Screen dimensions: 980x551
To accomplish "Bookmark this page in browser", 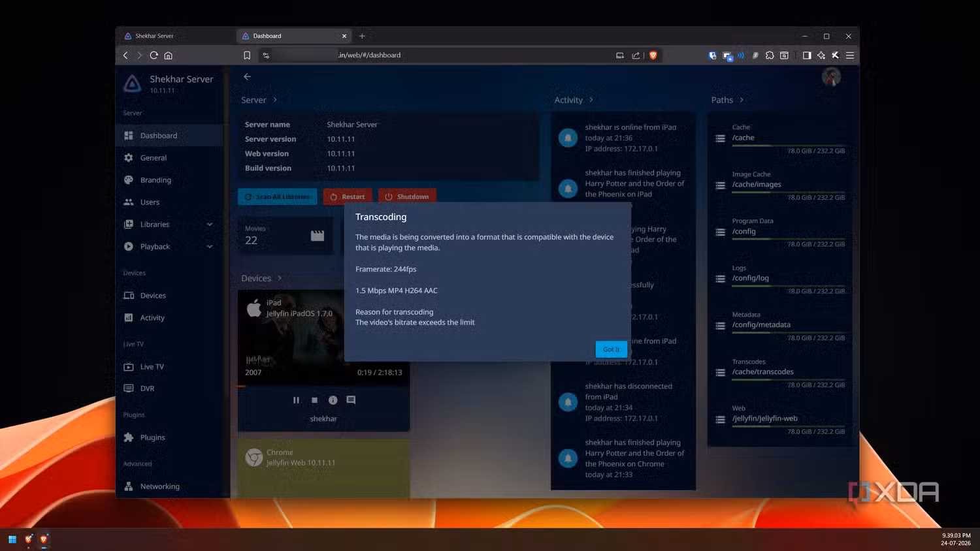I will point(247,55).
